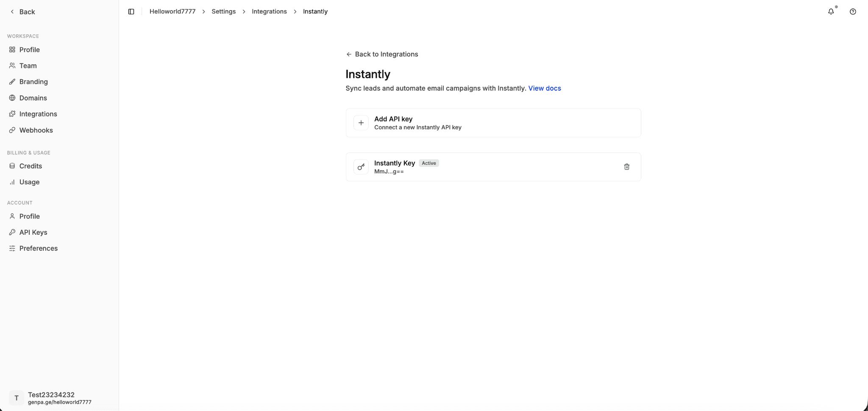Click the T workspace avatar

[17, 398]
